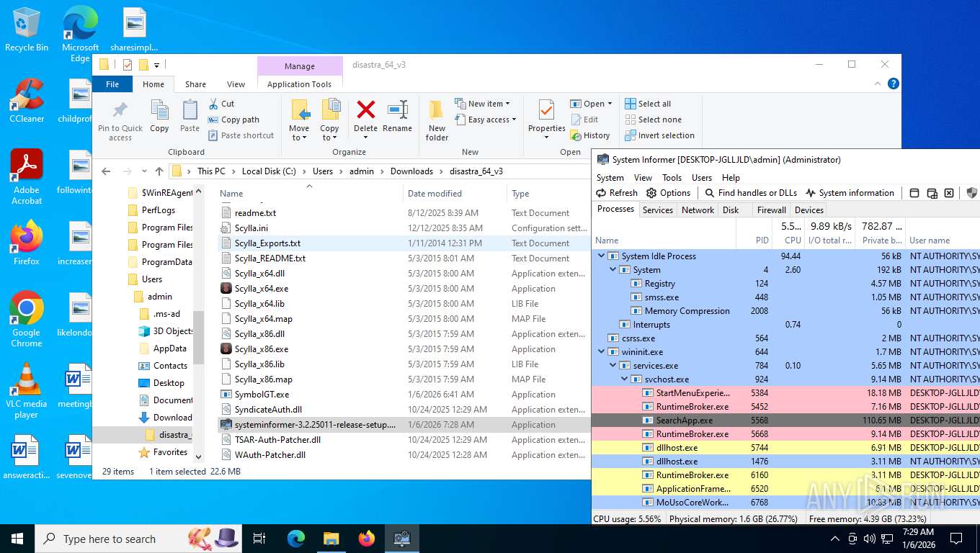Click the Task View taskbar icon
Screen dimensions: 980x553
point(259,539)
